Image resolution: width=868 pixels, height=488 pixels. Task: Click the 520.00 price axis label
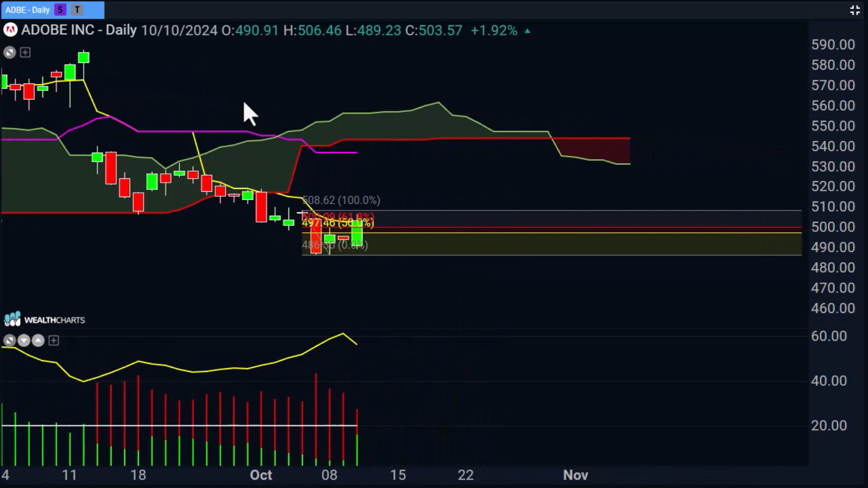(x=833, y=187)
